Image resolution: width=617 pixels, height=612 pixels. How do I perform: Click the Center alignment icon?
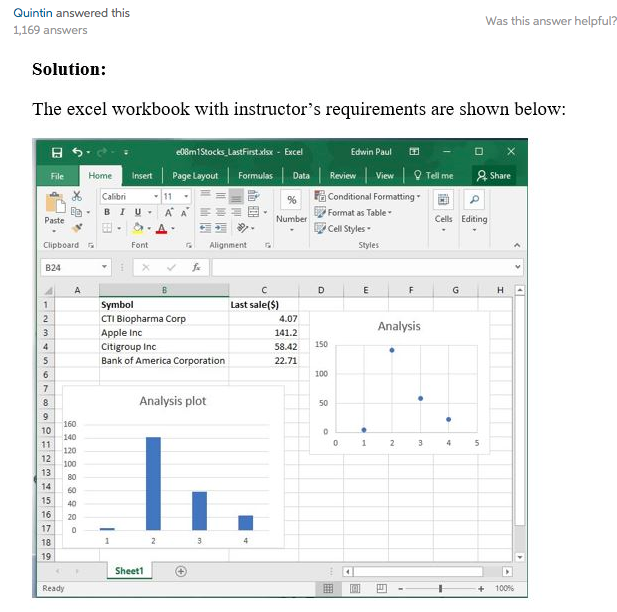coord(221,212)
